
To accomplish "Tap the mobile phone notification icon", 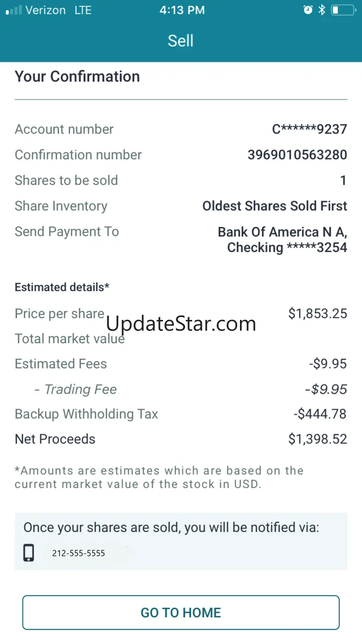I will point(29,553).
